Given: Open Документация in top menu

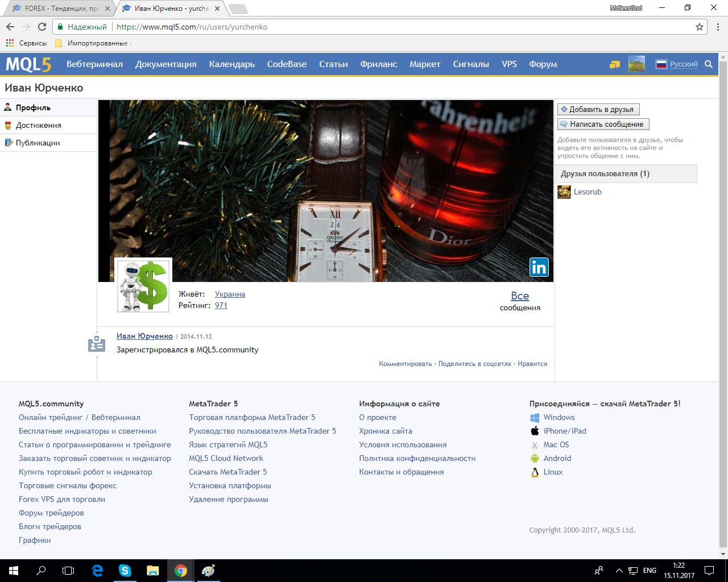Looking at the screenshot, I should pos(166,64).
